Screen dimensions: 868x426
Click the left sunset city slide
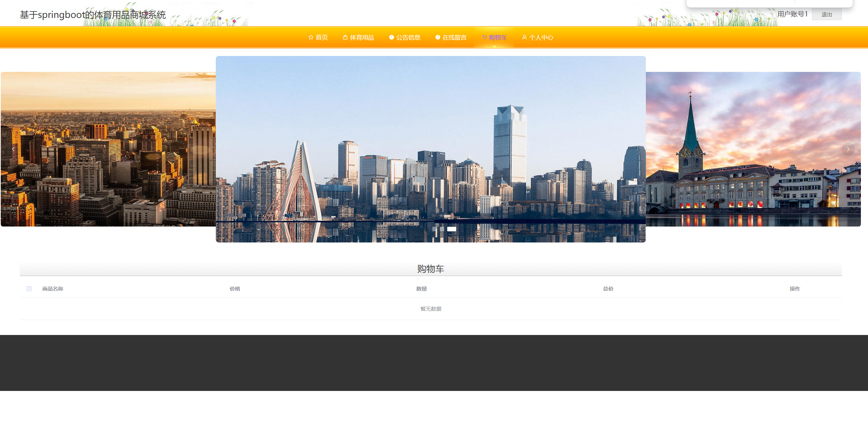(x=108, y=149)
